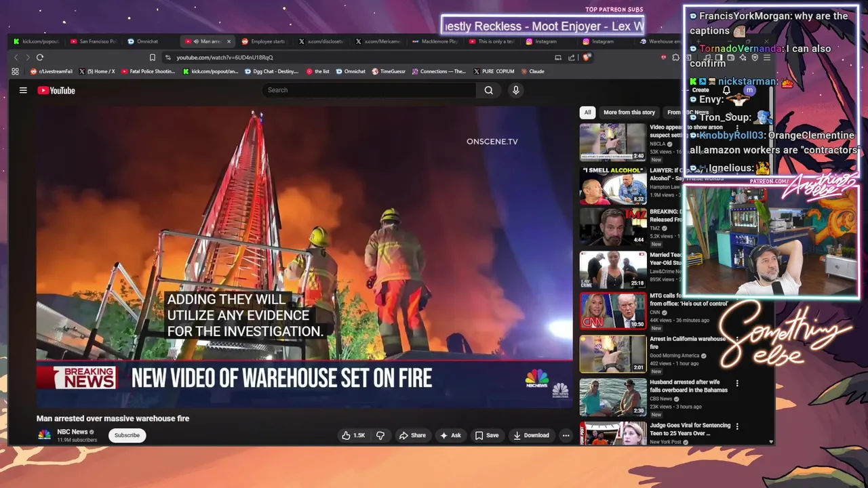Screen dimensions: 868x488
Task: Open YouTube notifications bell
Action: 726,90
